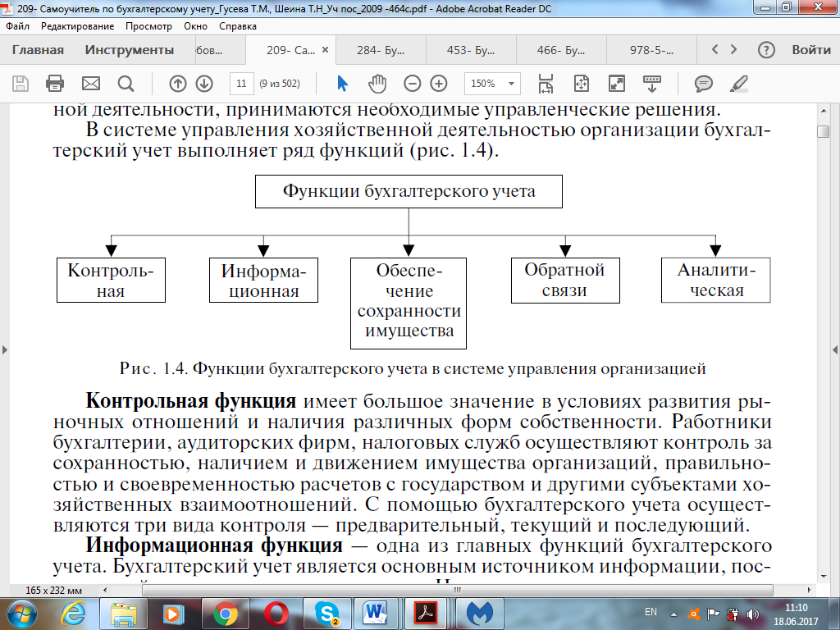
Task: Zoom in with plus icon
Action: (x=439, y=84)
